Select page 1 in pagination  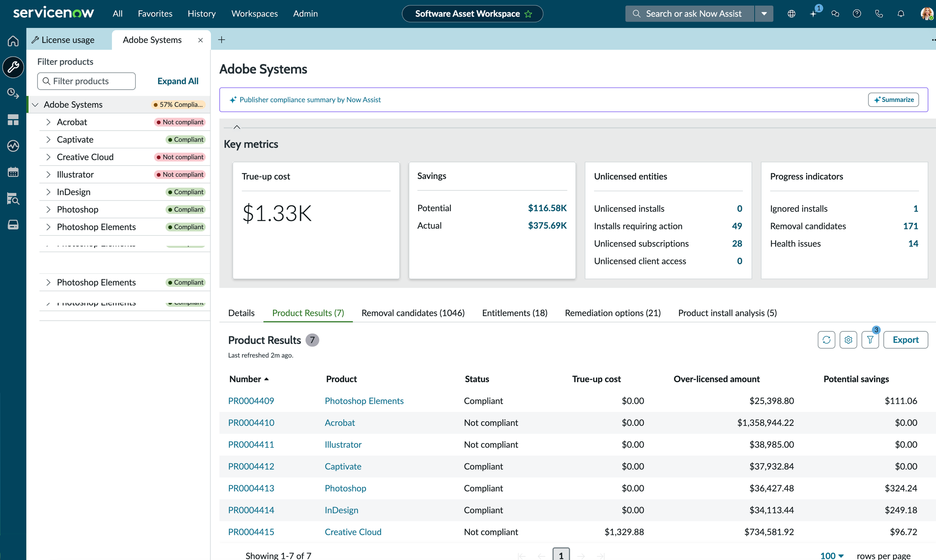coord(561,555)
